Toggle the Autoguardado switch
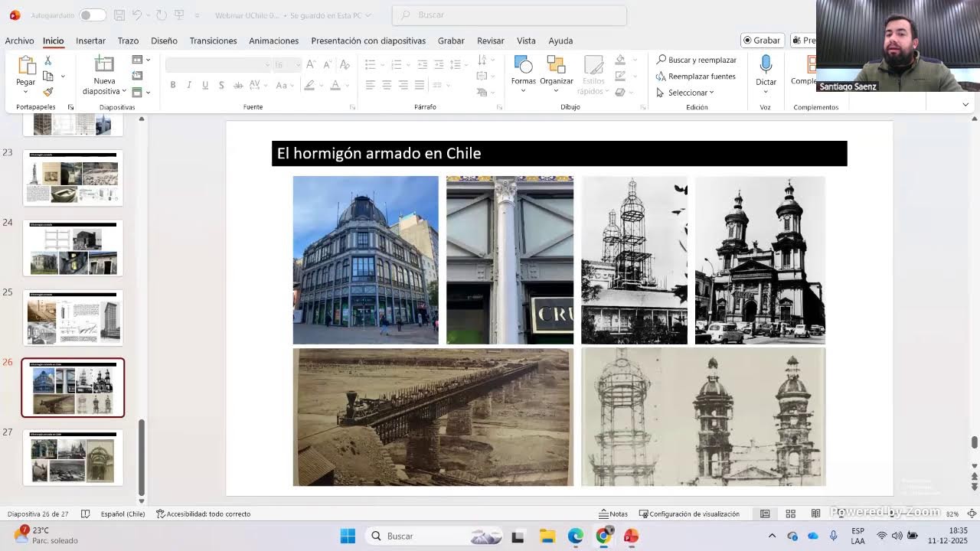980x551 pixels. click(92, 15)
